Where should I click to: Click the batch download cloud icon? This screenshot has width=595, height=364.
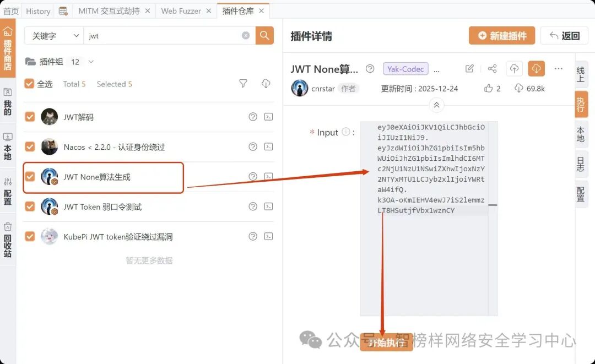pos(266,83)
